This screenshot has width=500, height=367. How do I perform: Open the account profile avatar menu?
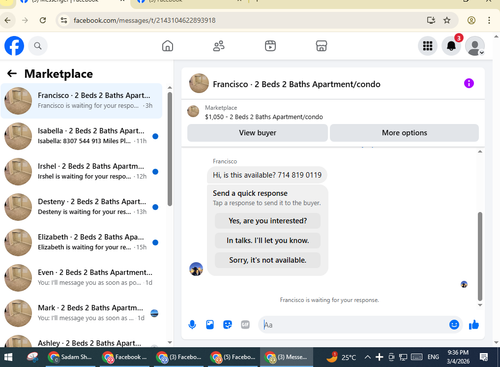475,46
